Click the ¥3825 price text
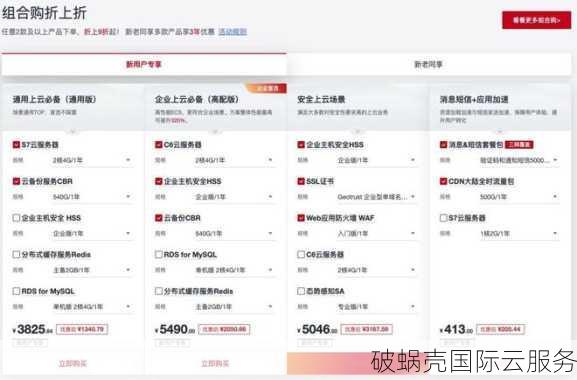Image resolution: width=577 pixels, height=380 pixels. (33, 329)
